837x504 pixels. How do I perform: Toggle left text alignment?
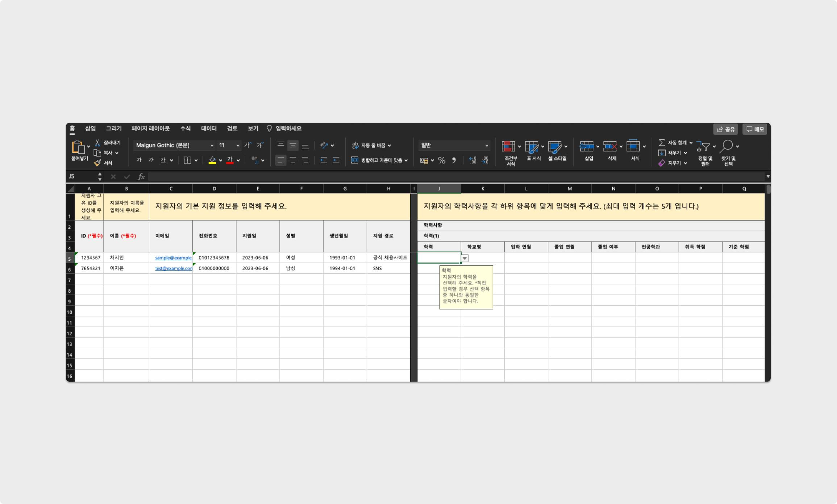click(281, 160)
